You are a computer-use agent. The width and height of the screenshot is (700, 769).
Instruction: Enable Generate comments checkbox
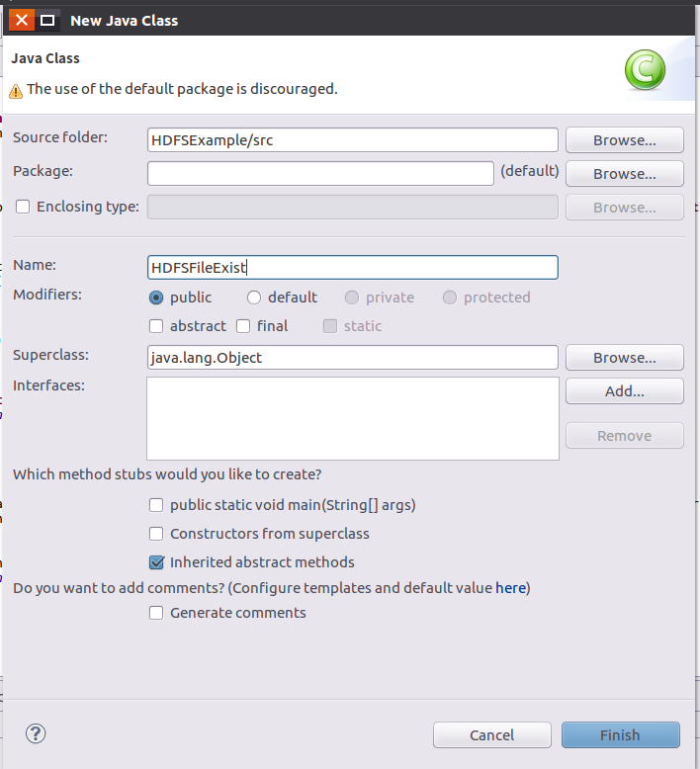click(x=156, y=613)
